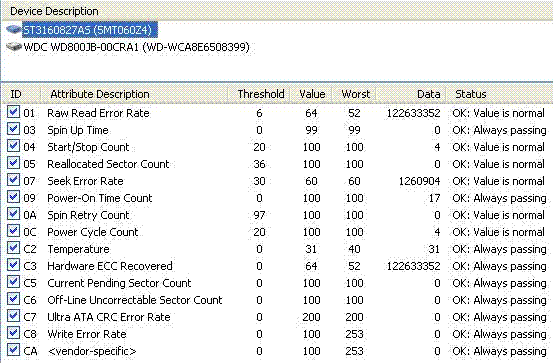Click Worst value 253 in Write Error Rate row
Viewport: 553px width, 363px height.
[354, 334]
